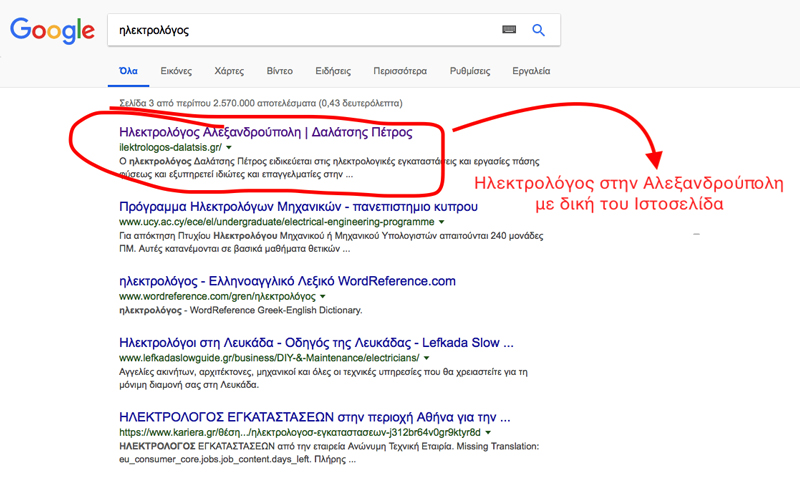Open Πρόγραμμα Ηλεκτρολόγων Μηχανικών result link
Viewport: 800px width, 477px height.
(x=298, y=207)
